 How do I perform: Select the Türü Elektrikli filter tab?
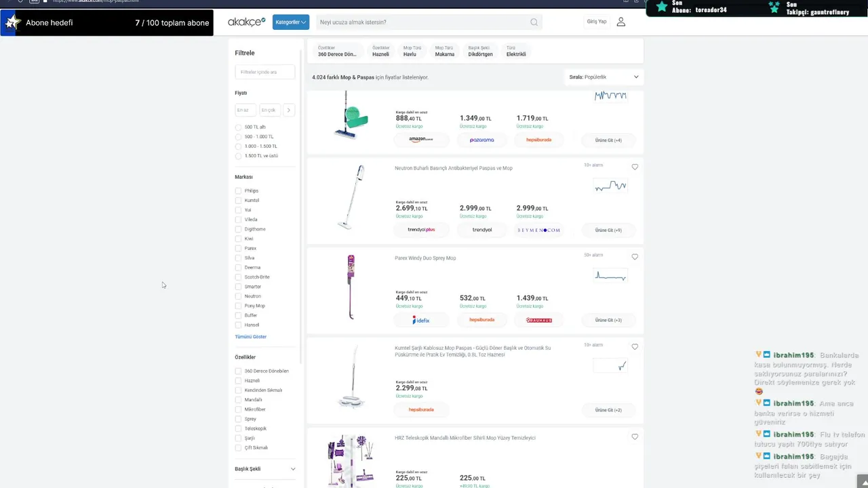click(515, 52)
